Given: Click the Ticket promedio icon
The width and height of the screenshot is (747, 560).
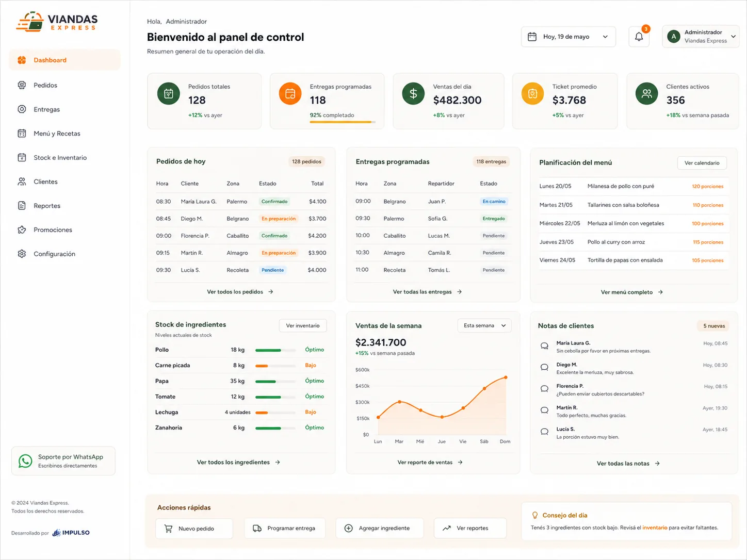Looking at the screenshot, I should click(x=532, y=94).
